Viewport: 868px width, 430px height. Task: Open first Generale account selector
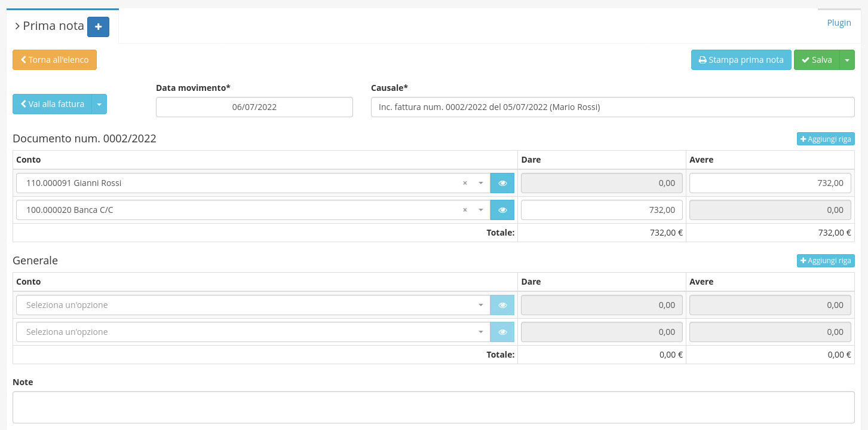251,305
